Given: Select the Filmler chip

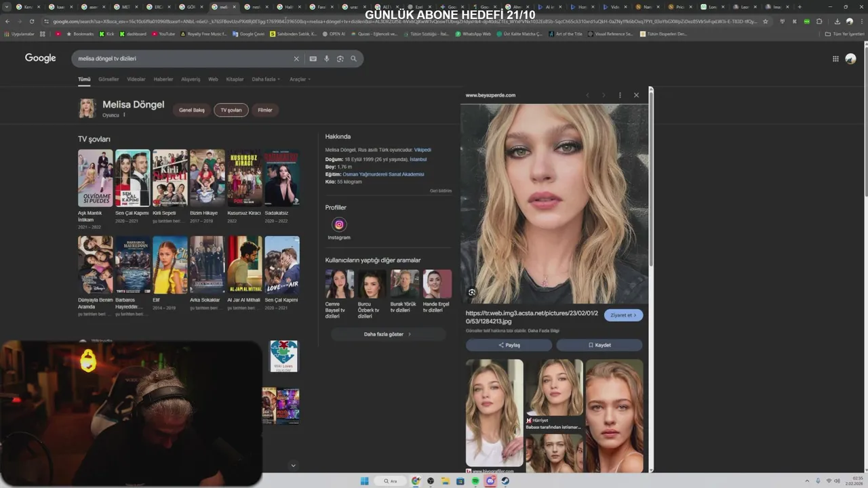Looking at the screenshot, I should pyautogui.click(x=265, y=110).
